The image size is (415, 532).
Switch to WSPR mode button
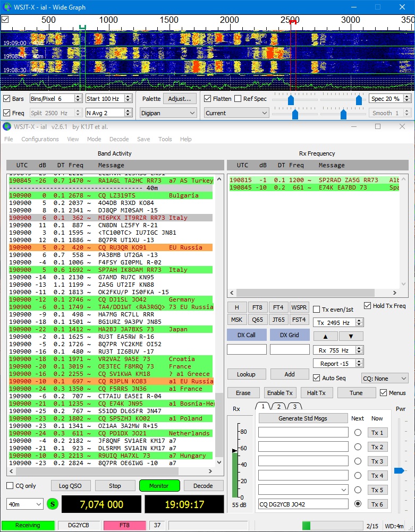(299, 307)
